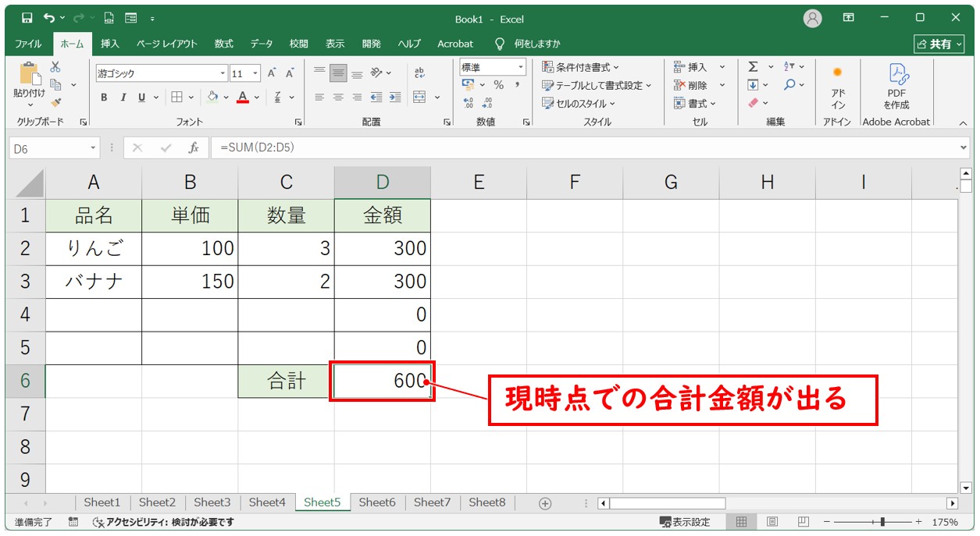980x536 pixels.
Task: Align text right
Action: click(357, 98)
